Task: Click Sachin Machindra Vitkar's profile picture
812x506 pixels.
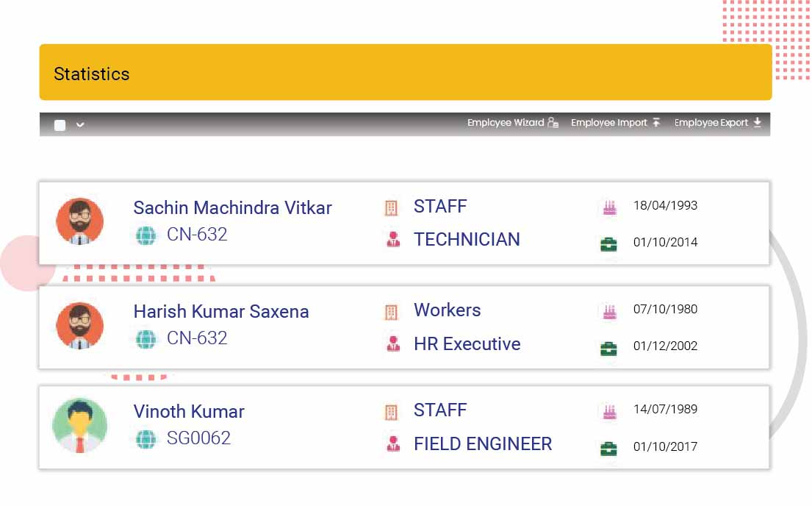Action: [x=79, y=221]
